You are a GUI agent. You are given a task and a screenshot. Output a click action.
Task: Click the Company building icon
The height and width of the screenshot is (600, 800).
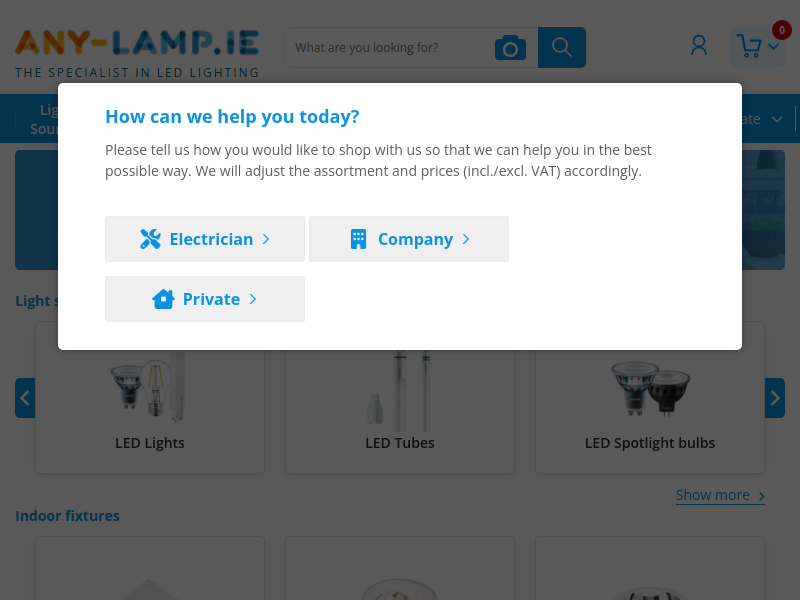[x=359, y=239]
